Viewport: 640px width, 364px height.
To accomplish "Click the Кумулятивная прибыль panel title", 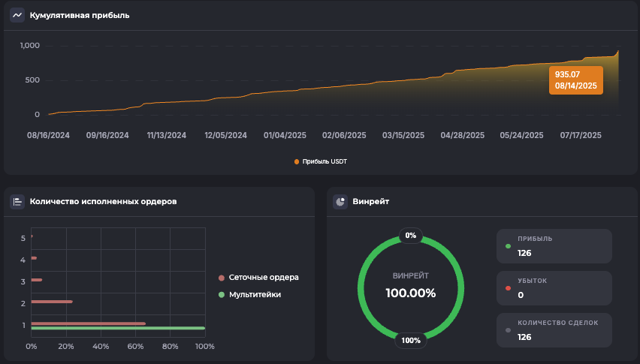I will coord(80,15).
